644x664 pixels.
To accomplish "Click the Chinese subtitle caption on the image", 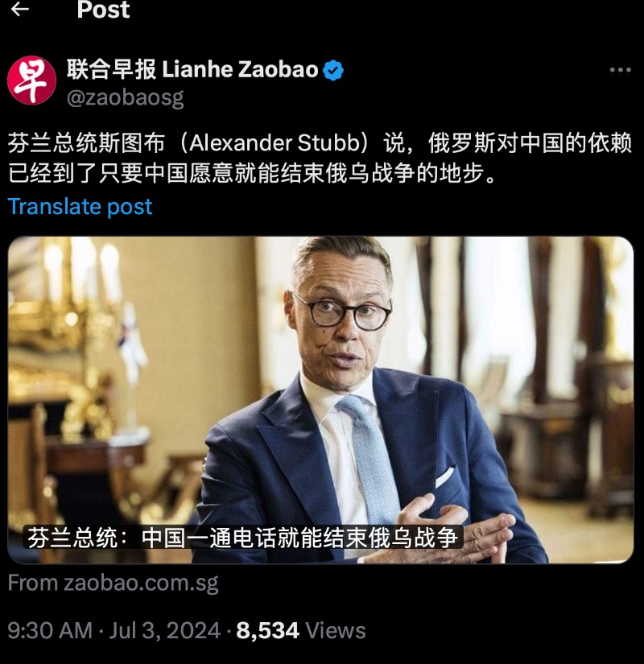I will click(243, 538).
